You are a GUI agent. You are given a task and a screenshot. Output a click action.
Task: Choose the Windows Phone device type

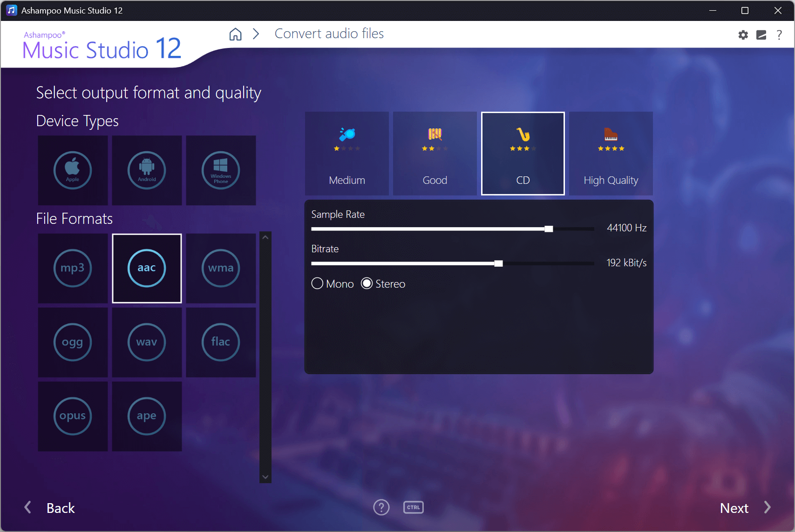(221, 170)
